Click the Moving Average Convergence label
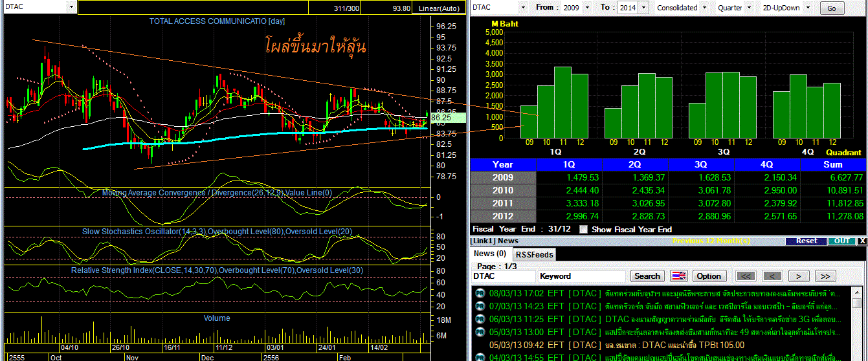 [217, 192]
